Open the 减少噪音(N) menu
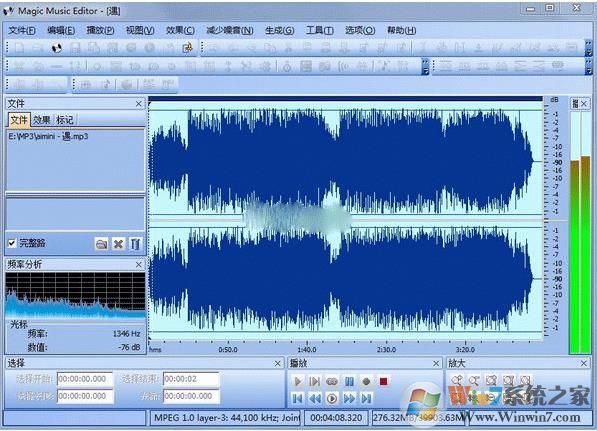597x431 pixels. (230, 30)
